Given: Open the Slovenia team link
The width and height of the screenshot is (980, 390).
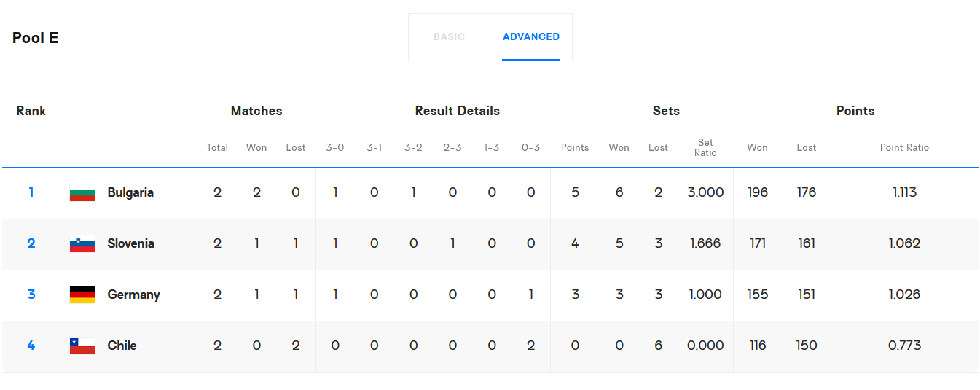Looking at the screenshot, I should click(x=131, y=244).
